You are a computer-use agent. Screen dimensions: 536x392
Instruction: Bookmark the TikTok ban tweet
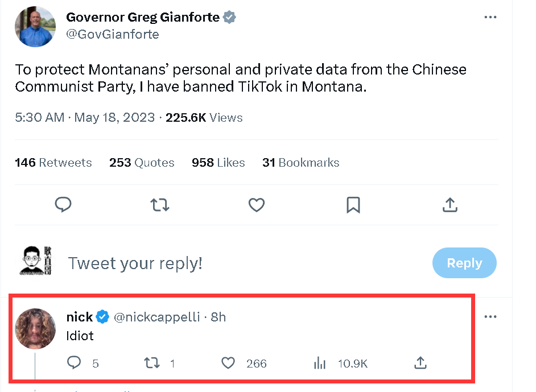click(353, 205)
